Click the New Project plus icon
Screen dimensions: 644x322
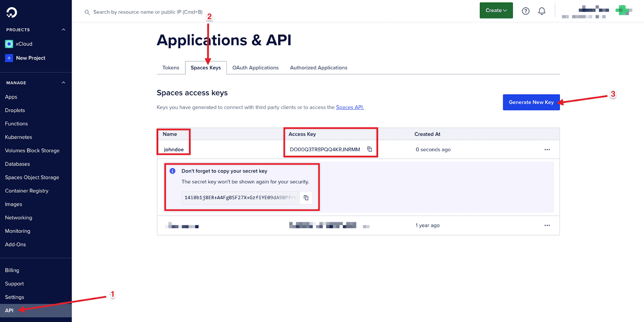pos(9,58)
